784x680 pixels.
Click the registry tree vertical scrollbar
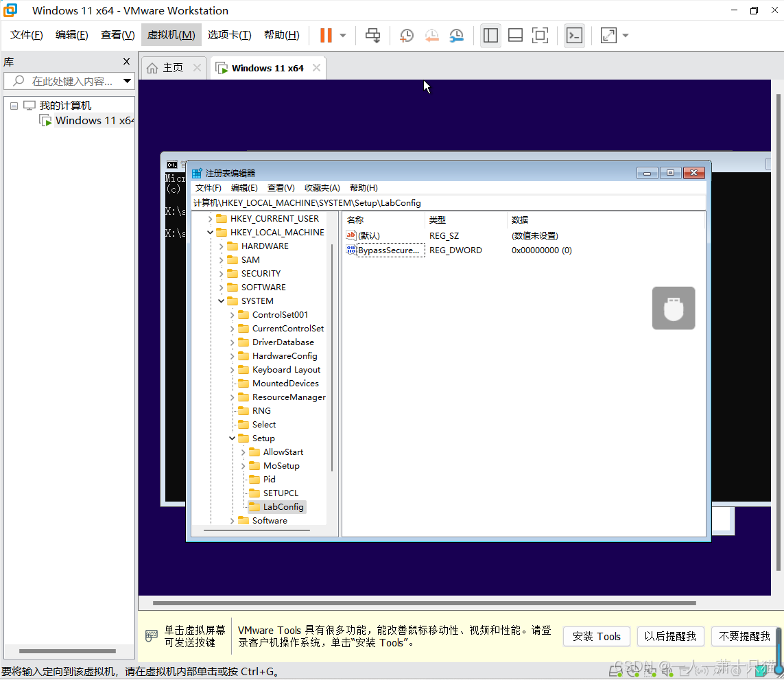click(331, 357)
